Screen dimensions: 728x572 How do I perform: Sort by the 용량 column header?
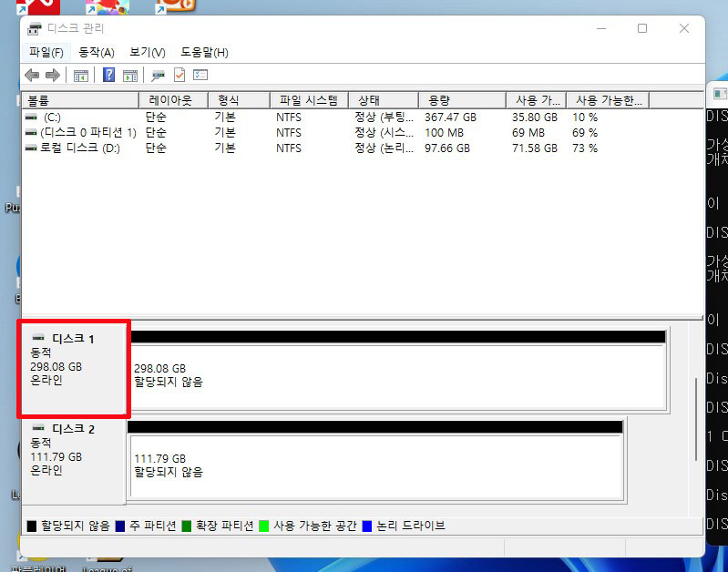click(462, 100)
